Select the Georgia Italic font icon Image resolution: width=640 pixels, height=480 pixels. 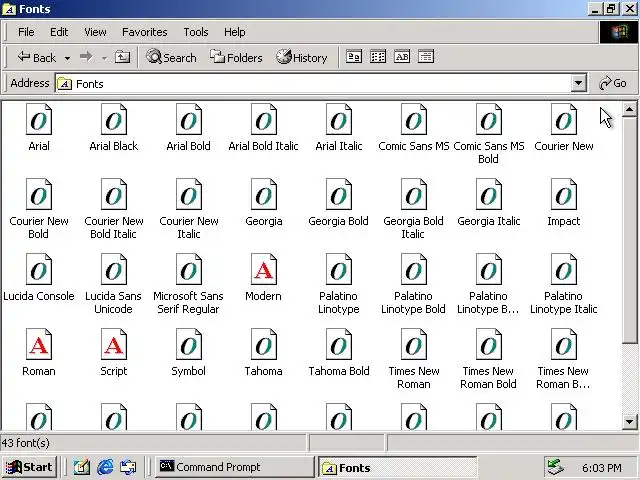pos(489,194)
